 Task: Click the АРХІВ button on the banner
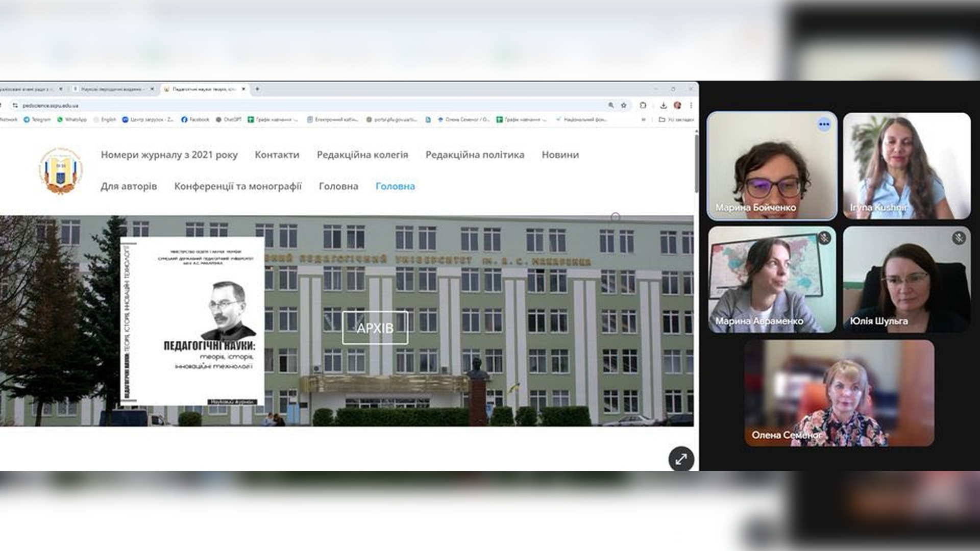pyautogui.click(x=375, y=328)
